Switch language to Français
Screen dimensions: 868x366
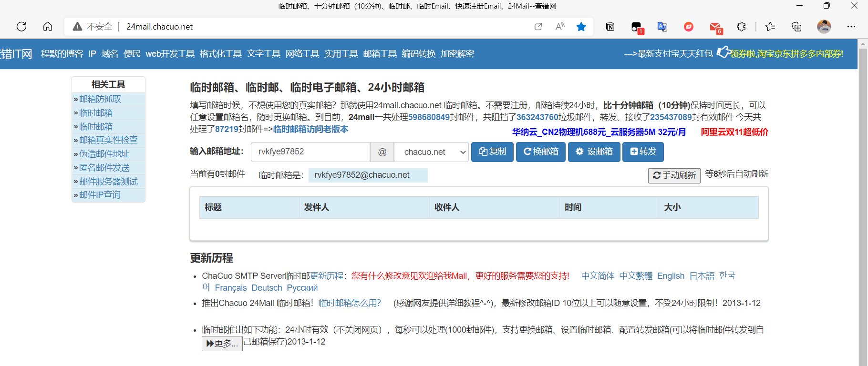(x=231, y=288)
